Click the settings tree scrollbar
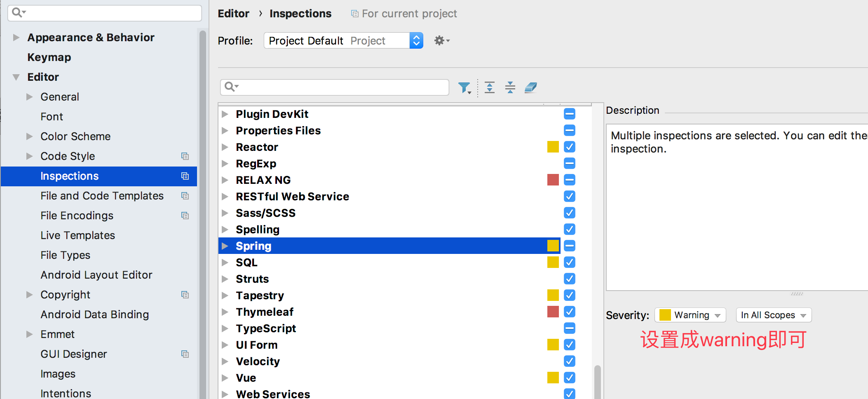The width and height of the screenshot is (868, 399). point(202,214)
